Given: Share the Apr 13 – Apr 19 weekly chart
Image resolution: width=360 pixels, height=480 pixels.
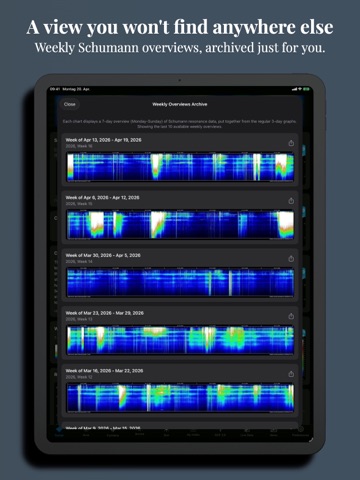Looking at the screenshot, I should [x=291, y=143].
